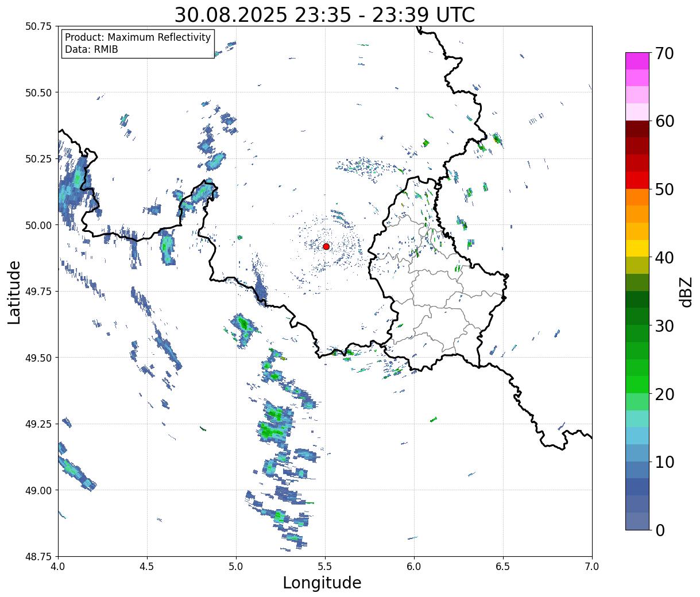Click the light pink swatch above 60
700x597 pixels.
point(637,112)
